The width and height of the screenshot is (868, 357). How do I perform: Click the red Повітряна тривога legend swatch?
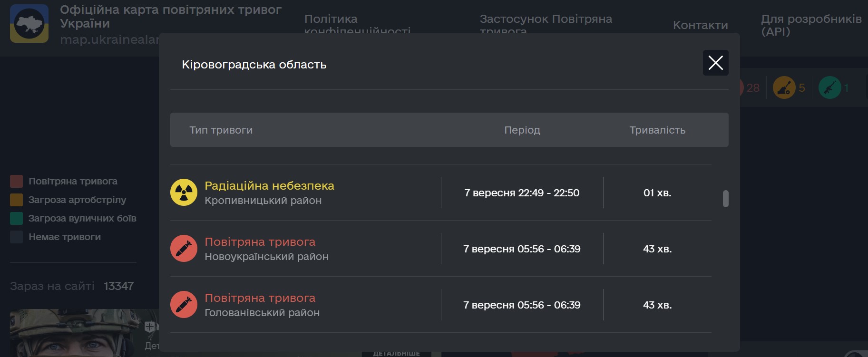click(x=16, y=181)
